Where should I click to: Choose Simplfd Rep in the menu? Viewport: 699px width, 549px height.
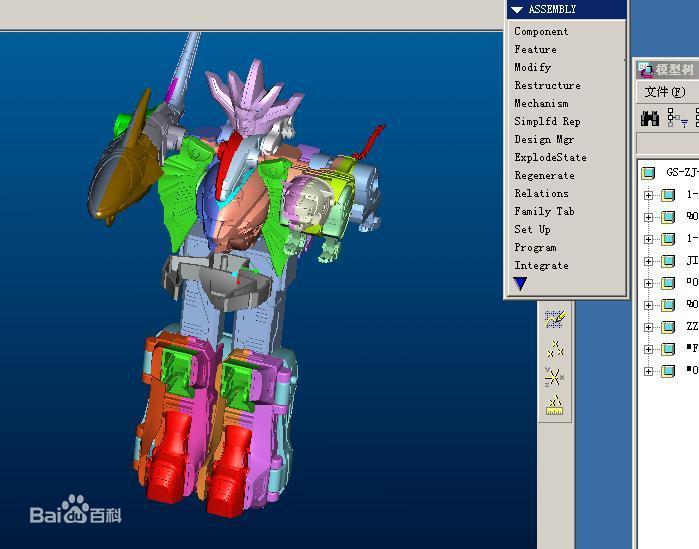pyautogui.click(x=547, y=121)
